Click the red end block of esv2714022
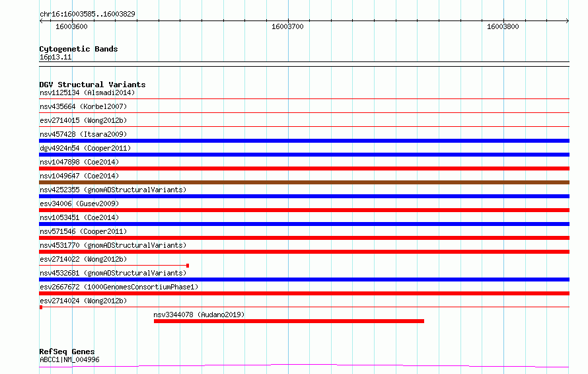 188,266
